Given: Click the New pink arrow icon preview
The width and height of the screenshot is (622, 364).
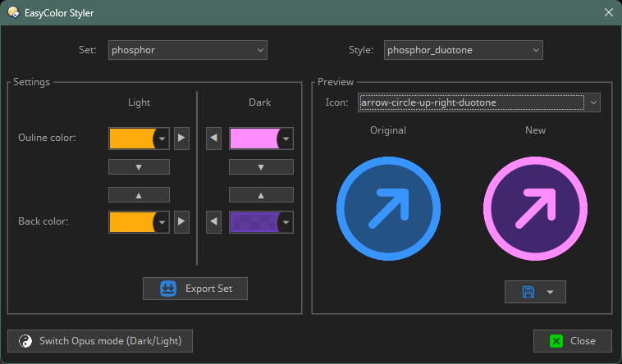Looking at the screenshot, I should tap(535, 208).
